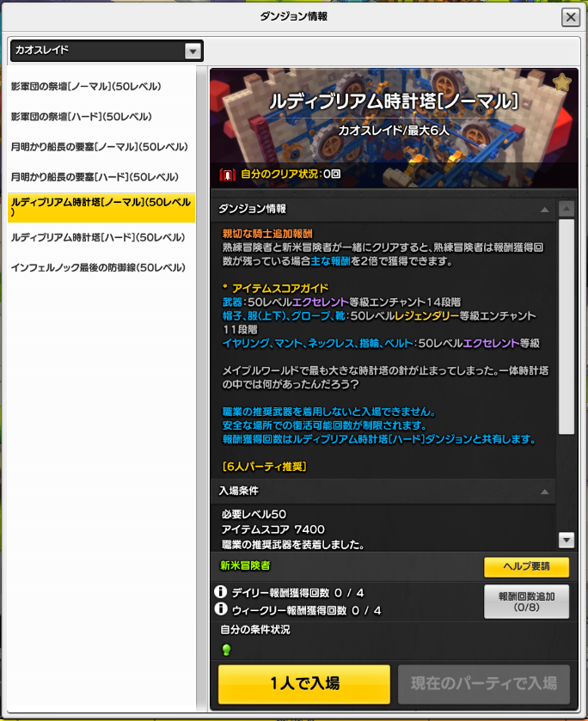Click scroll-up arrow of info panel

point(567,209)
